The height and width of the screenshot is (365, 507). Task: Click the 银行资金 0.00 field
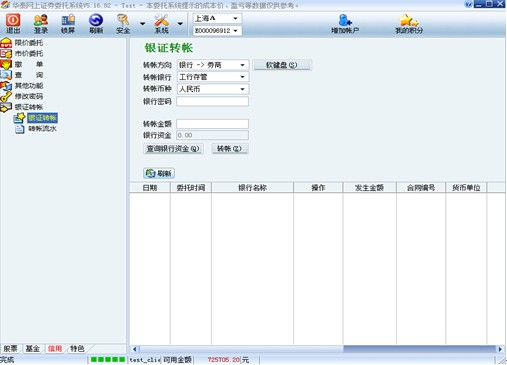tap(212, 135)
